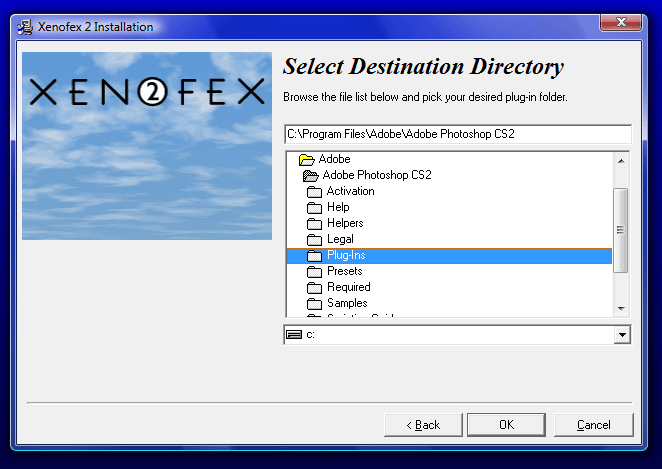
Task: Choose the Help folder name
Action: (x=338, y=207)
